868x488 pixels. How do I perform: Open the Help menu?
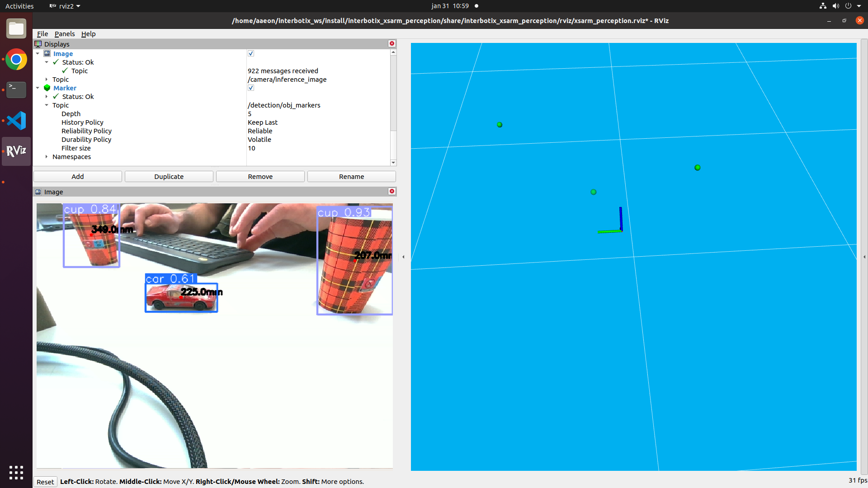[x=88, y=33]
